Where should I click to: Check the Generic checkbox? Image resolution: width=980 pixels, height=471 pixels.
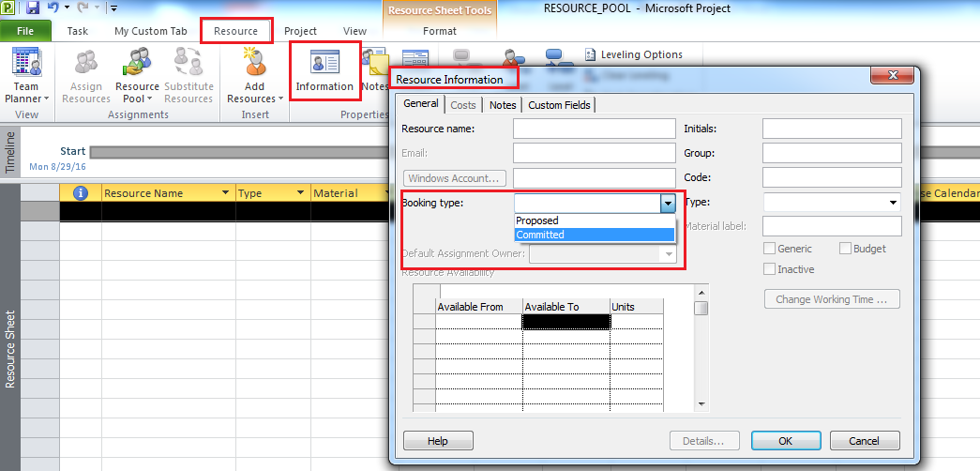click(769, 249)
